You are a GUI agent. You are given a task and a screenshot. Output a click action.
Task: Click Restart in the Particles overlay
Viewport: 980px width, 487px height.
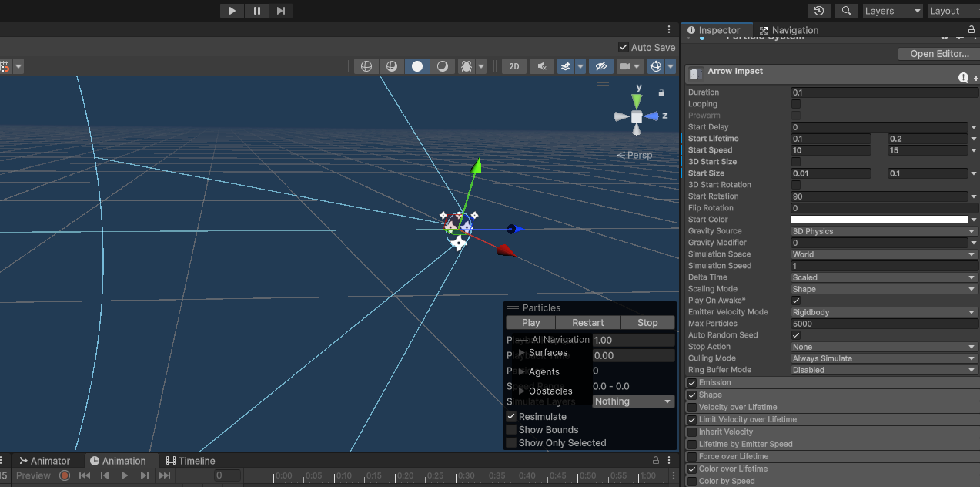coord(588,323)
